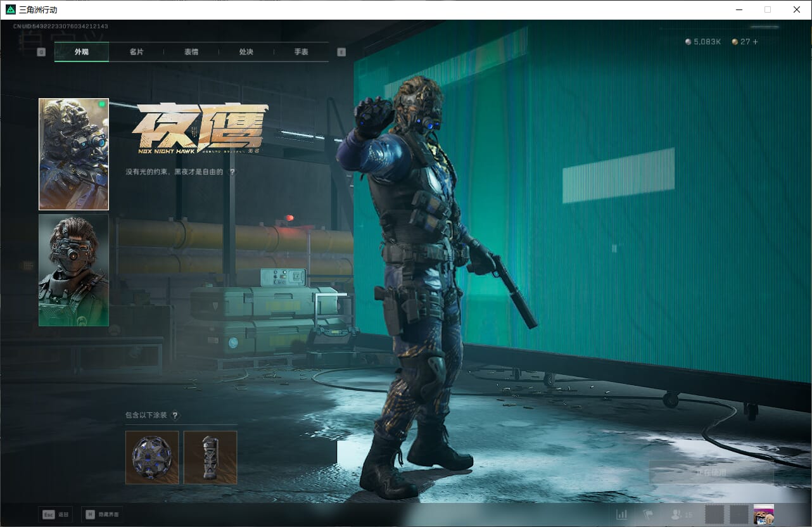Click the CN UID number text

pos(61,27)
